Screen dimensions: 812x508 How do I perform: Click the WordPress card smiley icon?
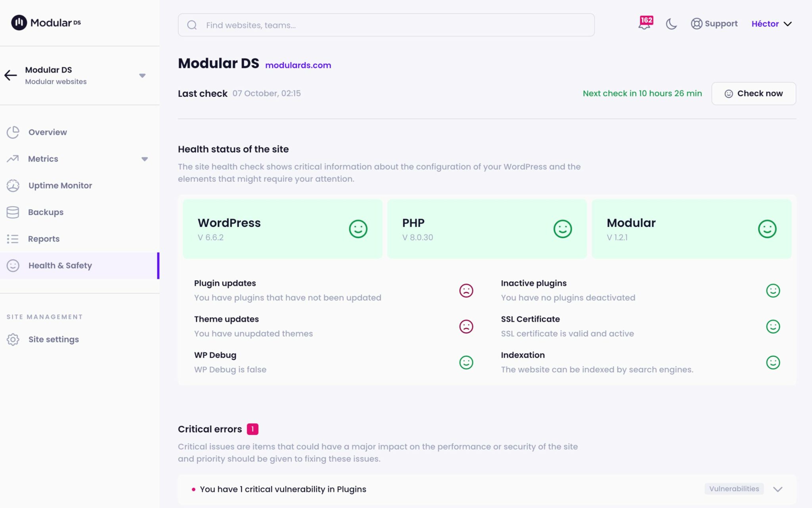coord(358,229)
